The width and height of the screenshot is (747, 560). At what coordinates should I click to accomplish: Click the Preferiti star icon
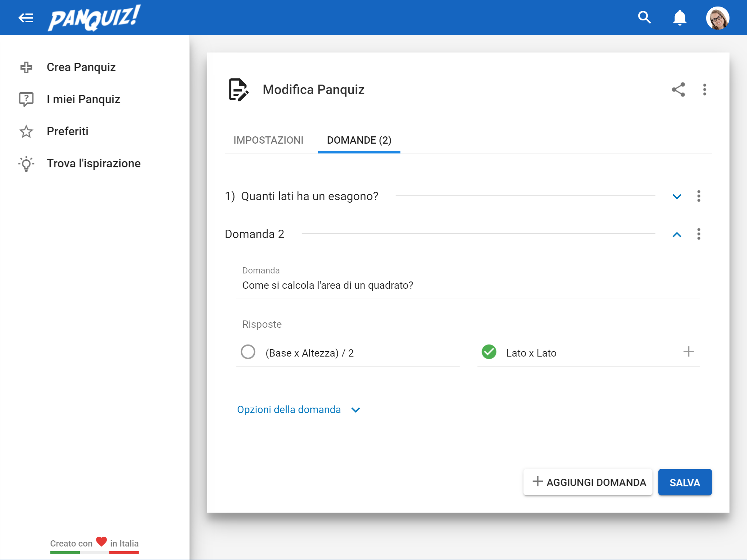[26, 132]
